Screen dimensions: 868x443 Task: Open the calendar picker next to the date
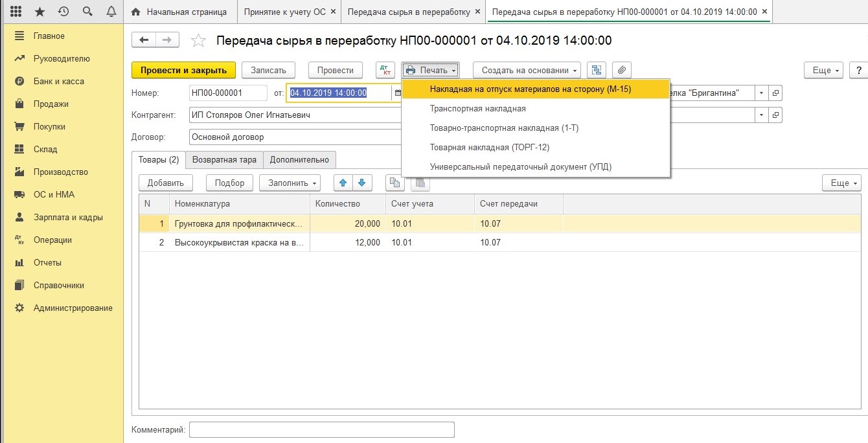click(398, 93)
